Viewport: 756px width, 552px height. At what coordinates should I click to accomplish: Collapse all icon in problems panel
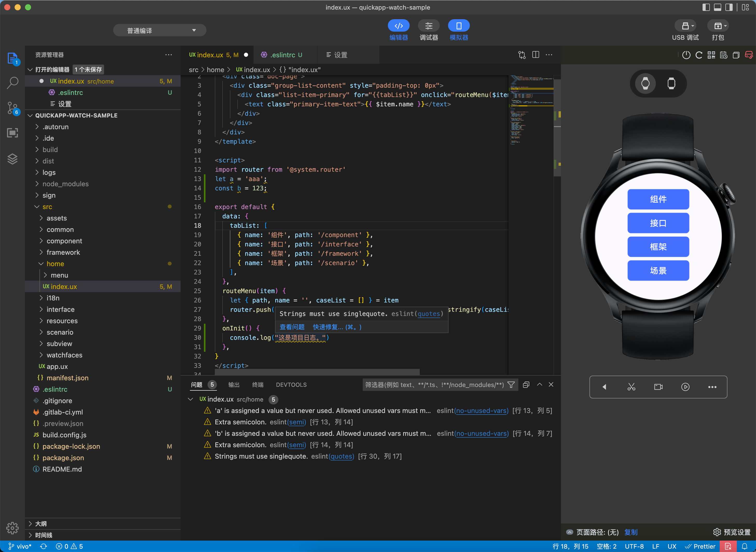pyautogui.click(x=526, y=385)
